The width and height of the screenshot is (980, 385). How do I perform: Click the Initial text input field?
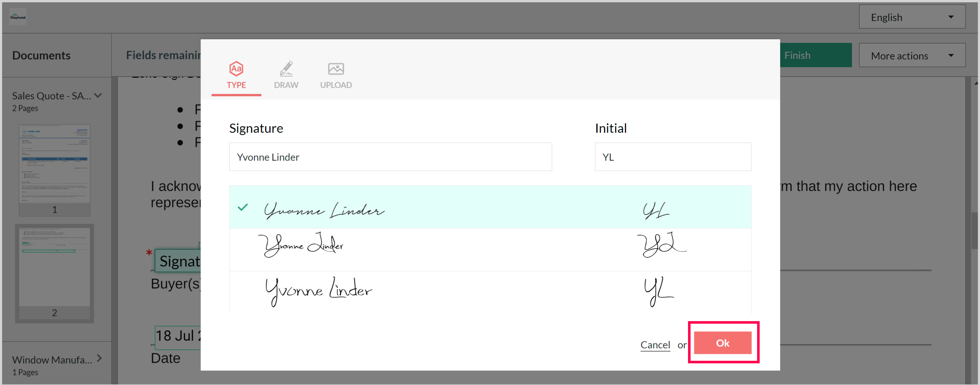[x=672, y=157]
